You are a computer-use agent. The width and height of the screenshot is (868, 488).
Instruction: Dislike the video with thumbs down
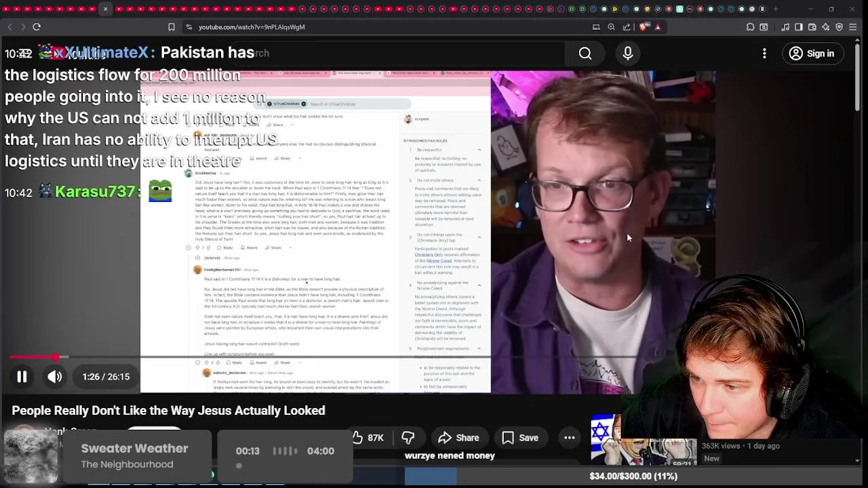tap(408, 438)
